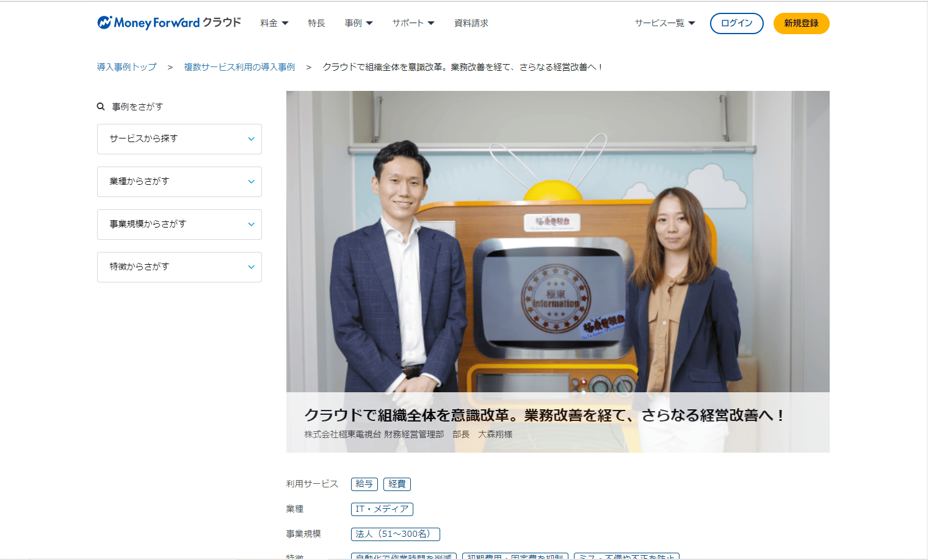Click the case study hero photo
Screen dimensions: 928x560
point(558,242)
